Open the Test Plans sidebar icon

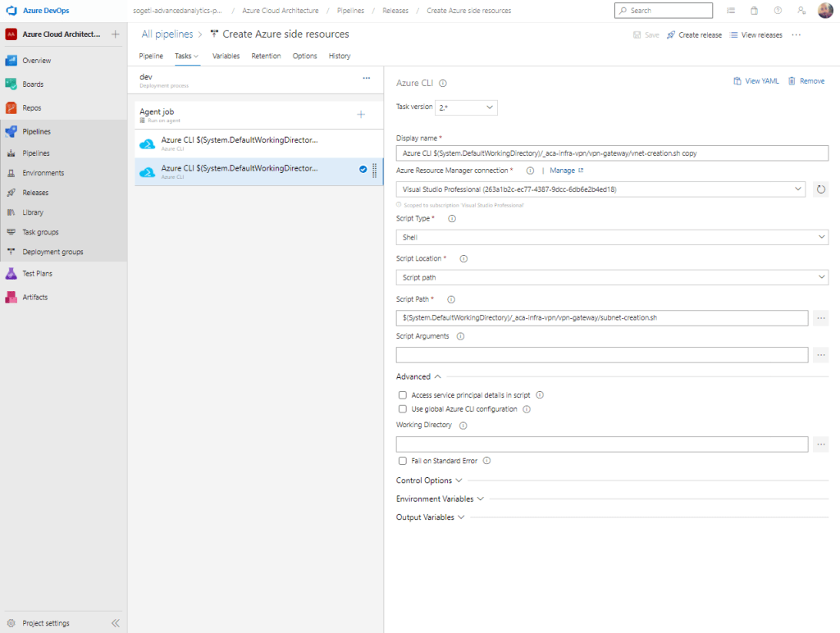click(11, 274)
